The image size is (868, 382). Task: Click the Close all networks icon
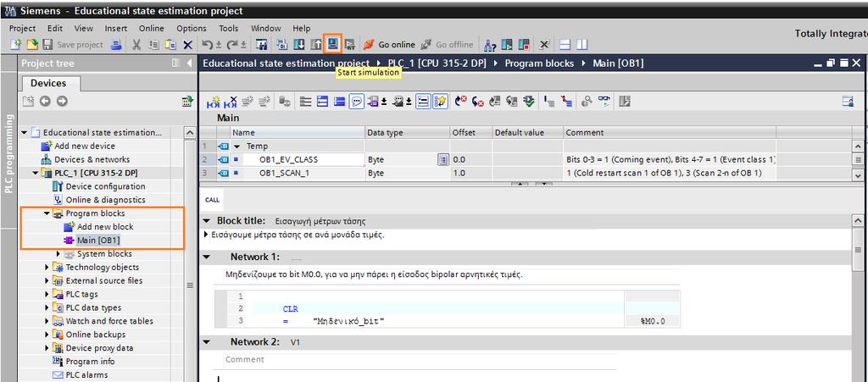pos(339,101)
